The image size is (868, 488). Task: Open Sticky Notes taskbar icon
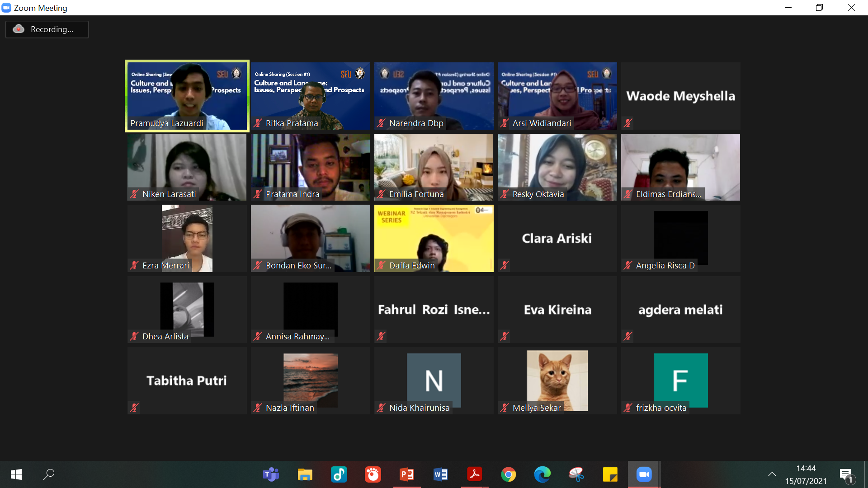click(x=610, y=474)
